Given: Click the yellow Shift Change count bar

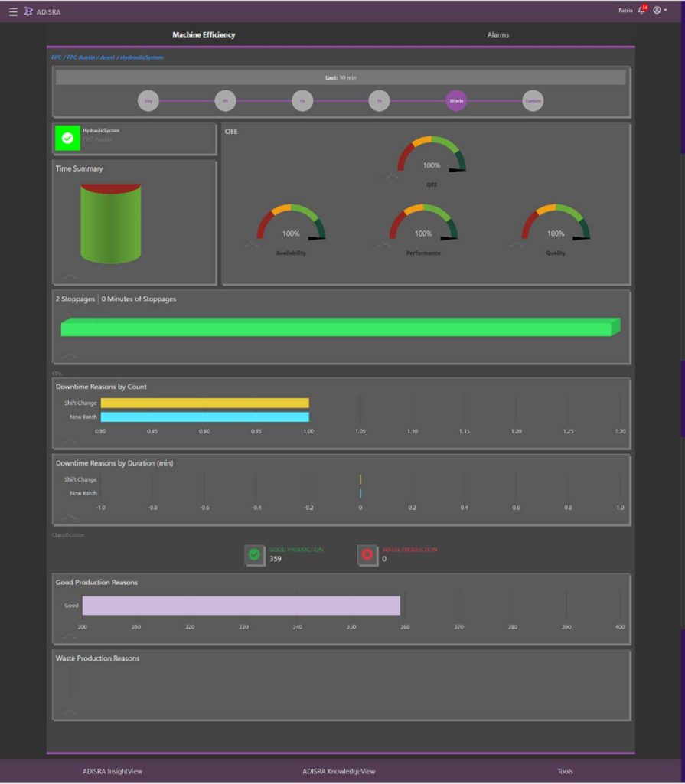Looking at the screenshot, I should [204, 403].
